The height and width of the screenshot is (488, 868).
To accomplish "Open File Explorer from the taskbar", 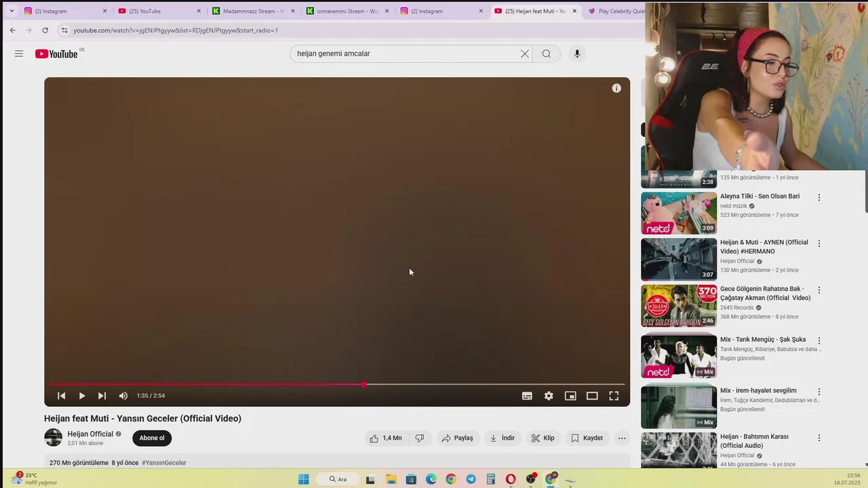I will tap(391, 479).
